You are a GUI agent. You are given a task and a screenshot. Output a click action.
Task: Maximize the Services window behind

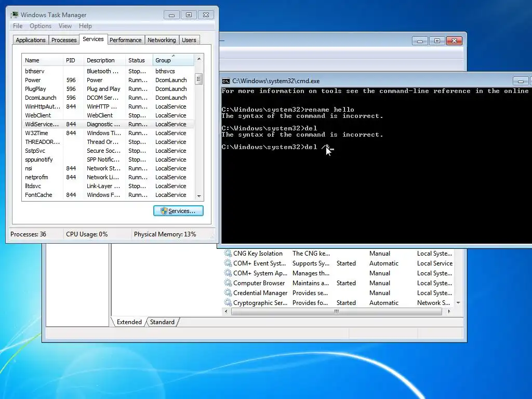(437, 41)
